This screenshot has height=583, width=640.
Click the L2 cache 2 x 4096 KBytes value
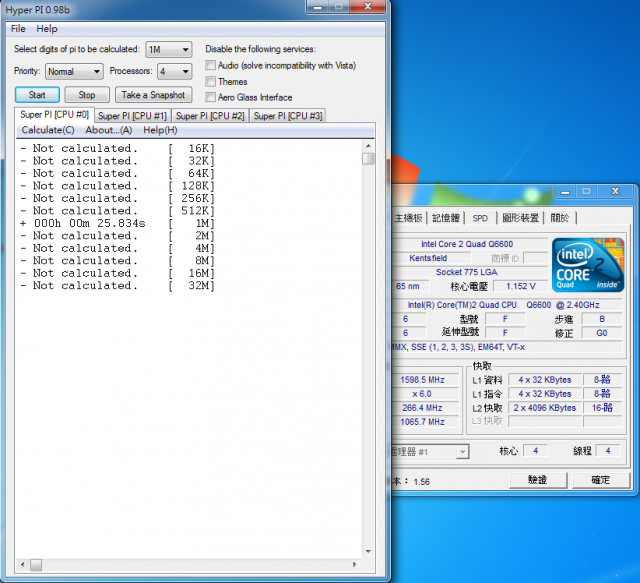tap(544, 408)
